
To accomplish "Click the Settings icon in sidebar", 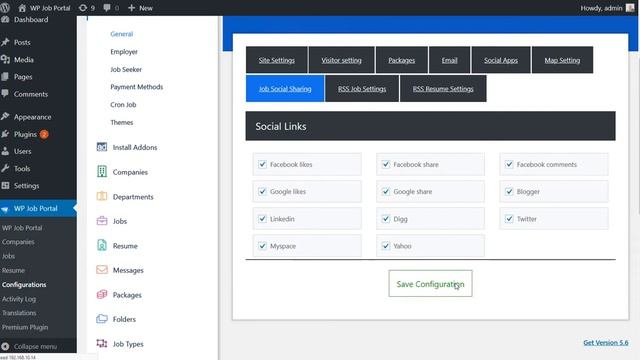I will click(x=5, y=185).
